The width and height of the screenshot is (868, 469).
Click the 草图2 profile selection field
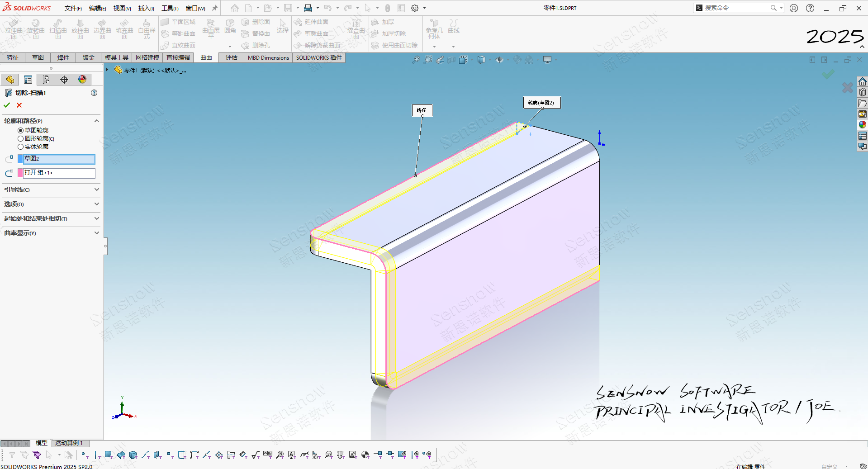[x=59, y=159]
